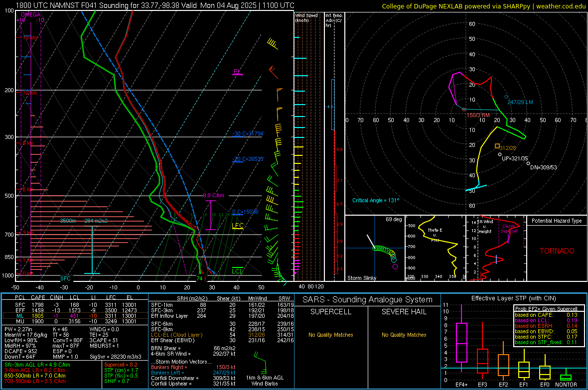Image resolution: width=588 pixels, height=390 pixels.
Task: Click the SUPERCELL column header in SARS
Action: click(x=331, y=312)
